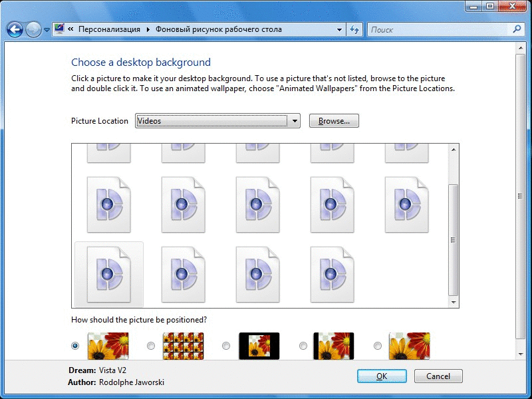532x399 pixels.
Task: Click the "Vista V2" dream name
Action: (x=112, y=370)
